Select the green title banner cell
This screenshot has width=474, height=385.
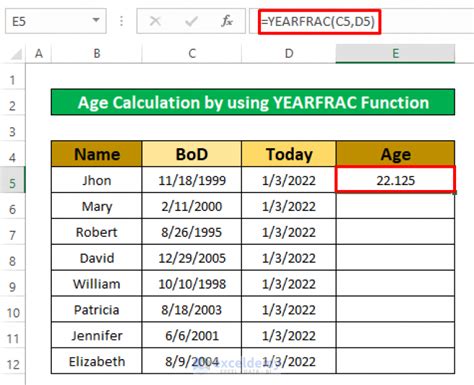(x=253, y=102)
